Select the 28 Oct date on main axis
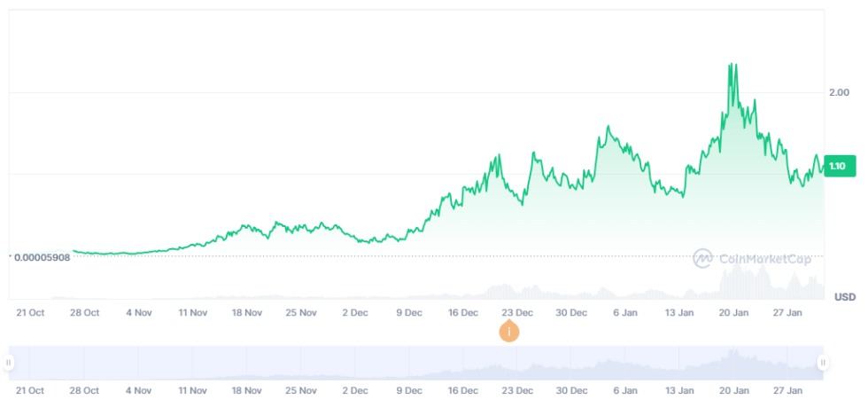868x415 pixels. click(x=84, y=313)
